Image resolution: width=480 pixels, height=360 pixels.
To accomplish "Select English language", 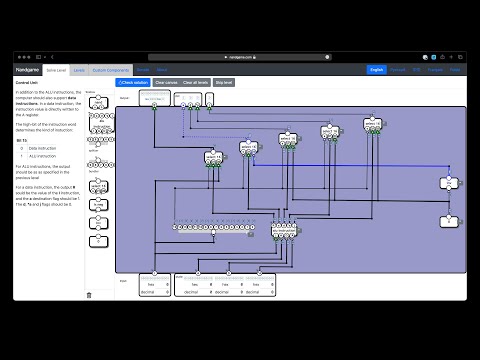I will coord(376,70).
